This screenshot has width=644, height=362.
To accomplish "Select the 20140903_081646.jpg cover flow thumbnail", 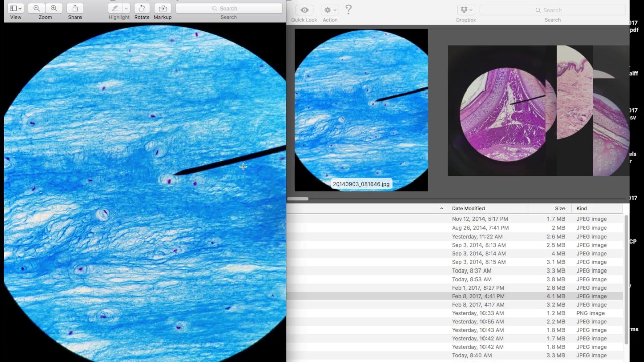I will pos(361,110).
